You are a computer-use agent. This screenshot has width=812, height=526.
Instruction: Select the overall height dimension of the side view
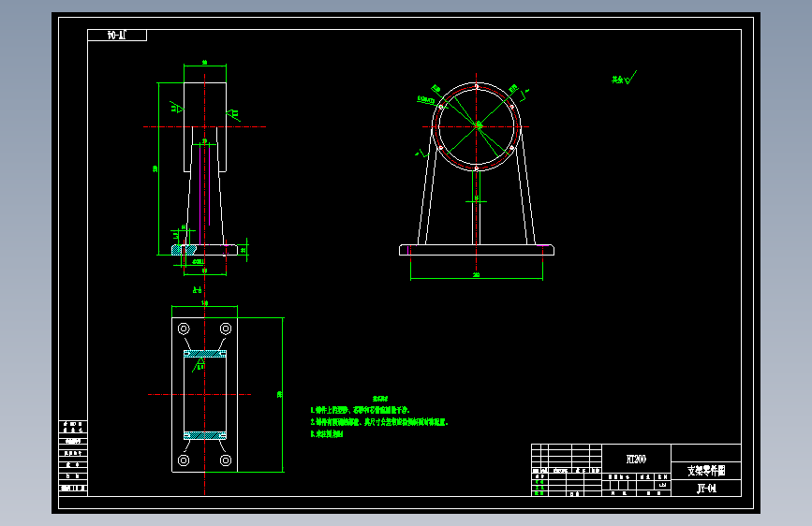[155, 168]
